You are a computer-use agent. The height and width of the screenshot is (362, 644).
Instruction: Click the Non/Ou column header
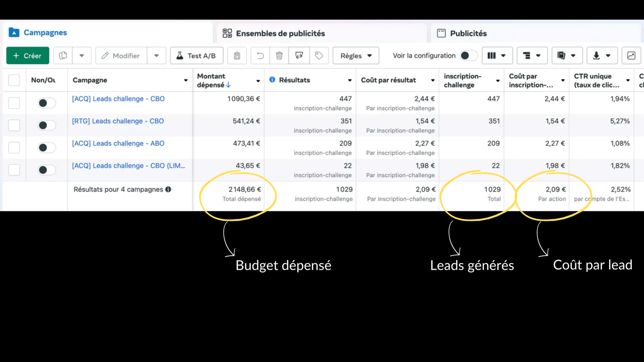point(43,80)
